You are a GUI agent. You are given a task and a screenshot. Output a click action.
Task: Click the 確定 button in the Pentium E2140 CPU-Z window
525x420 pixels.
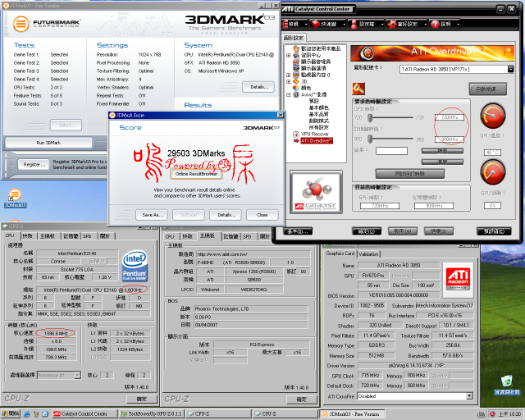tap(142, 399)
